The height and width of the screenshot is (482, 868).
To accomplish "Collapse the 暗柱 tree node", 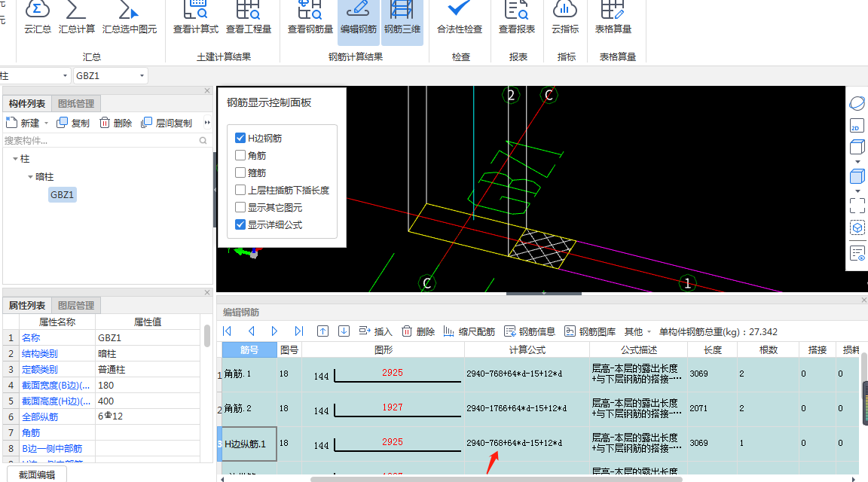I will pyautogui.click(x=30, y=176).
